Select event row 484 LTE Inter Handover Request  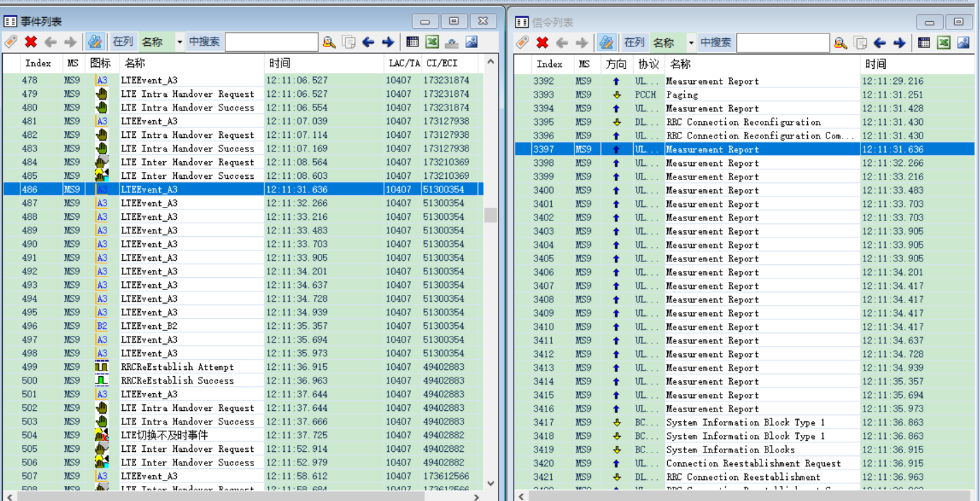(x=243, y=162)
